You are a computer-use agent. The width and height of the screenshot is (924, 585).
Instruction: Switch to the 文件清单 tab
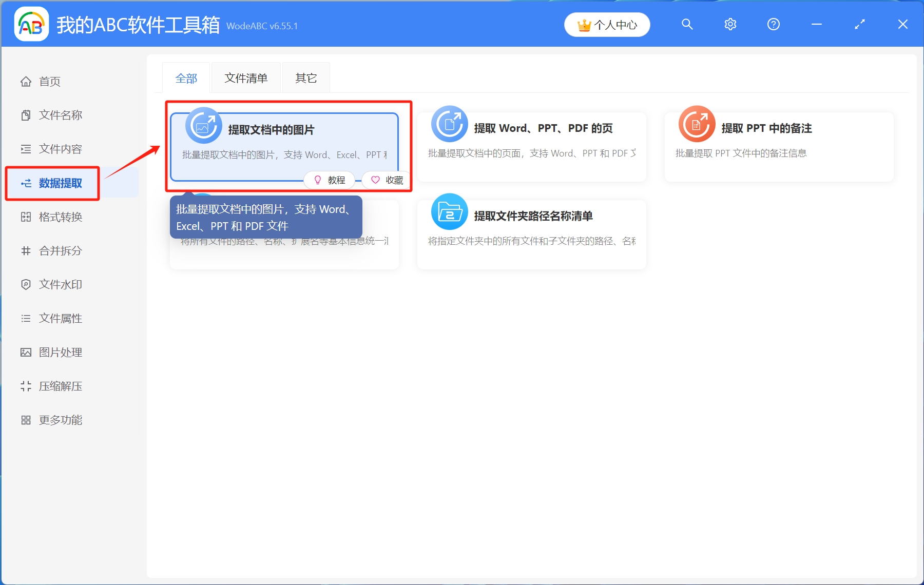pos(245,77)
